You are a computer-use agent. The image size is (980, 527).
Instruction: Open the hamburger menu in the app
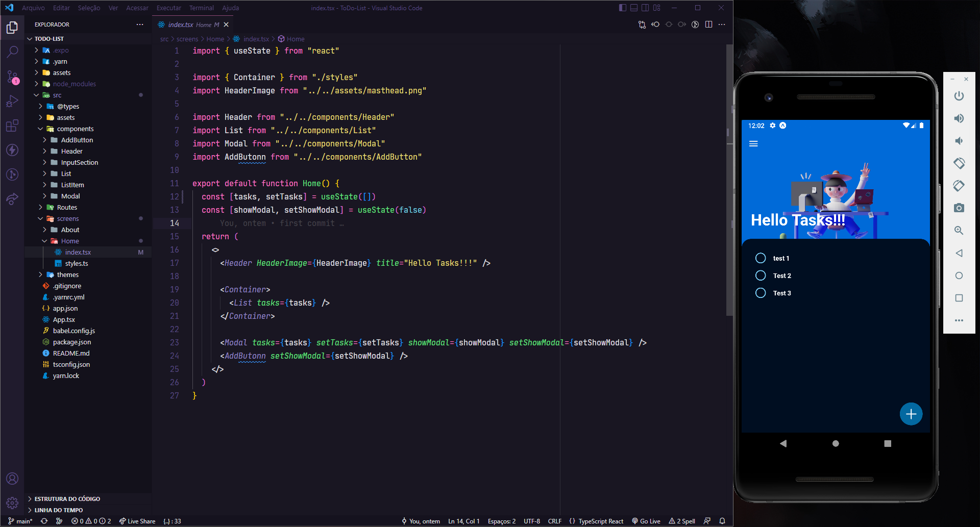pos(753,144)
